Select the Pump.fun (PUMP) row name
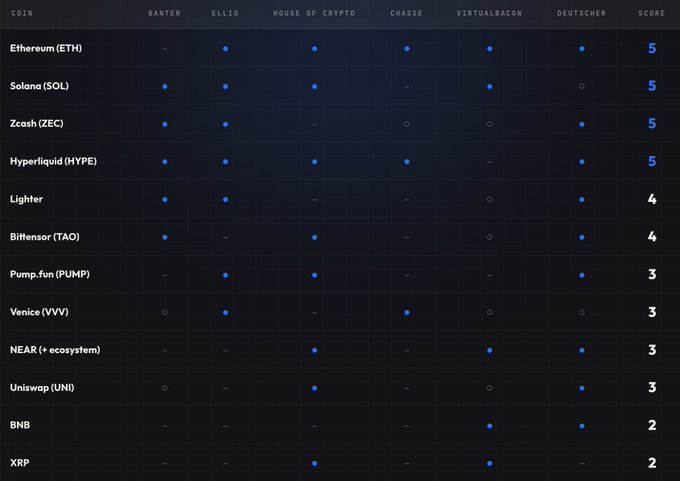680x481 pixels. (50, 274)
